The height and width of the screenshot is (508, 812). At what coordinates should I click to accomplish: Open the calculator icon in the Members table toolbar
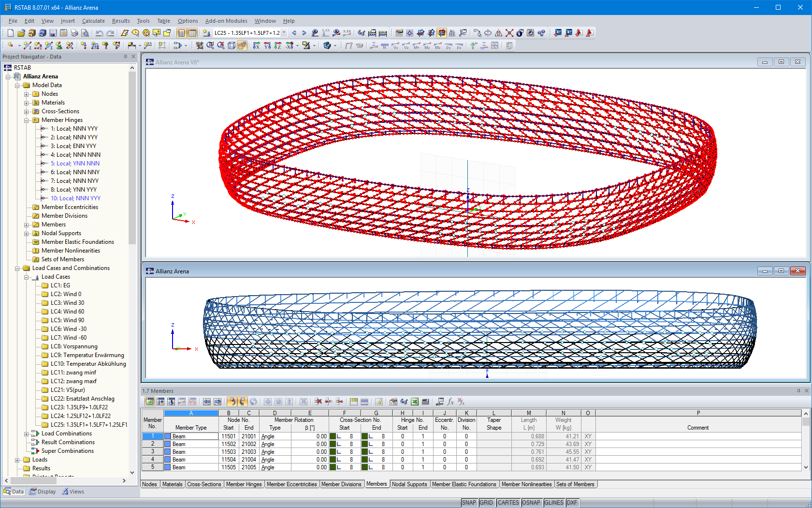(x=425, y=402)
